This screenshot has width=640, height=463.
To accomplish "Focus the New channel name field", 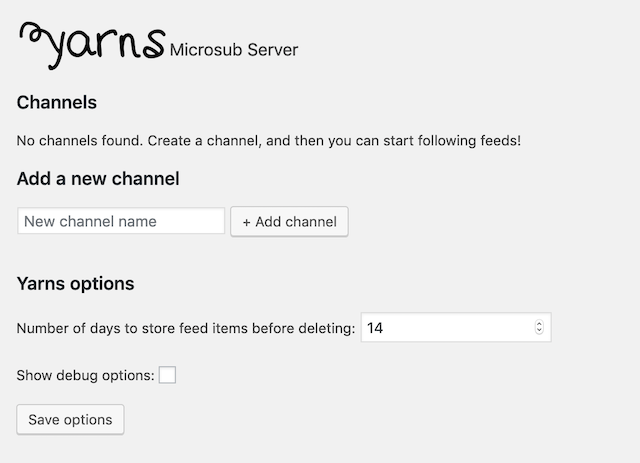I will coord(121,221).
